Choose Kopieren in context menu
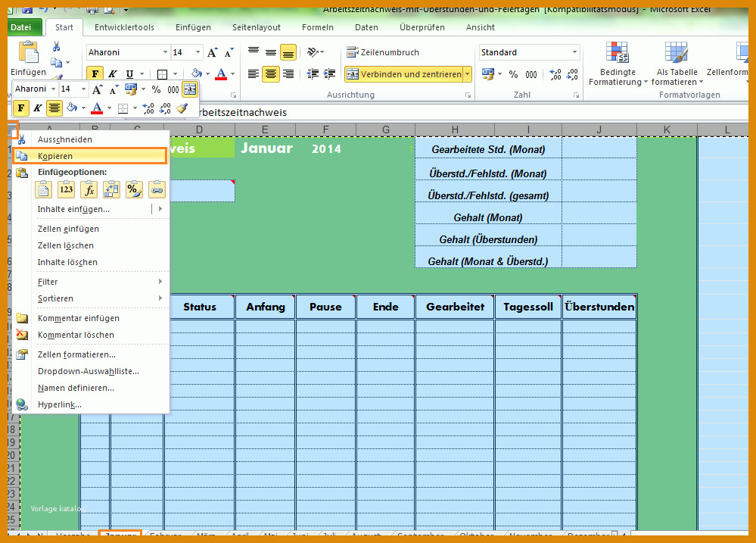 point(90,156)
